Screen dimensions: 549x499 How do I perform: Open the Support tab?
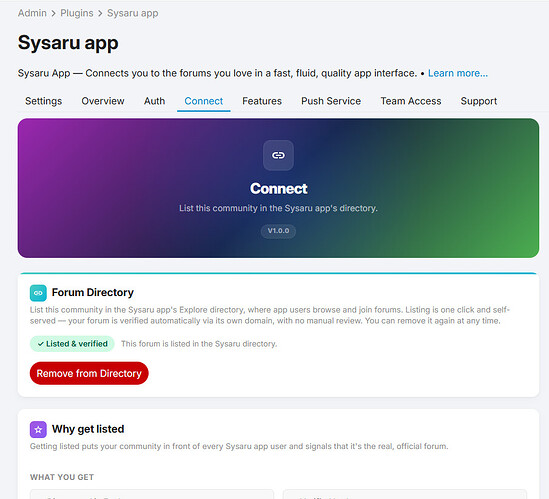[x=479, y=101]
